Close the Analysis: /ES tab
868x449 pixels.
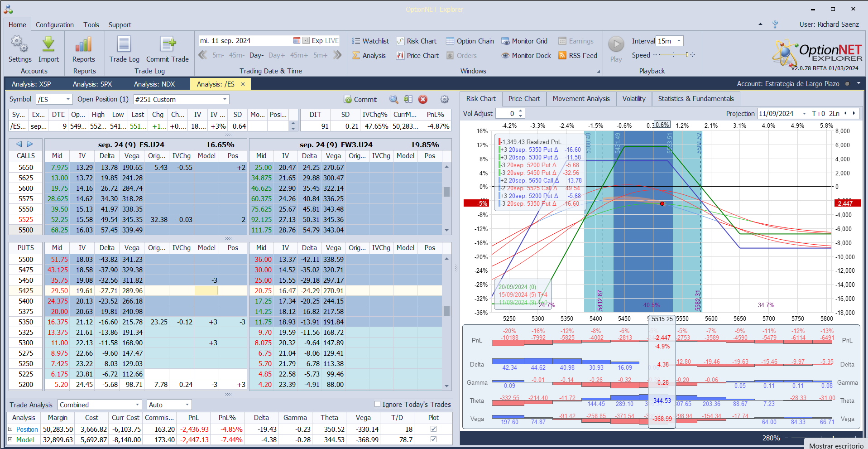[x=243, y=84]
